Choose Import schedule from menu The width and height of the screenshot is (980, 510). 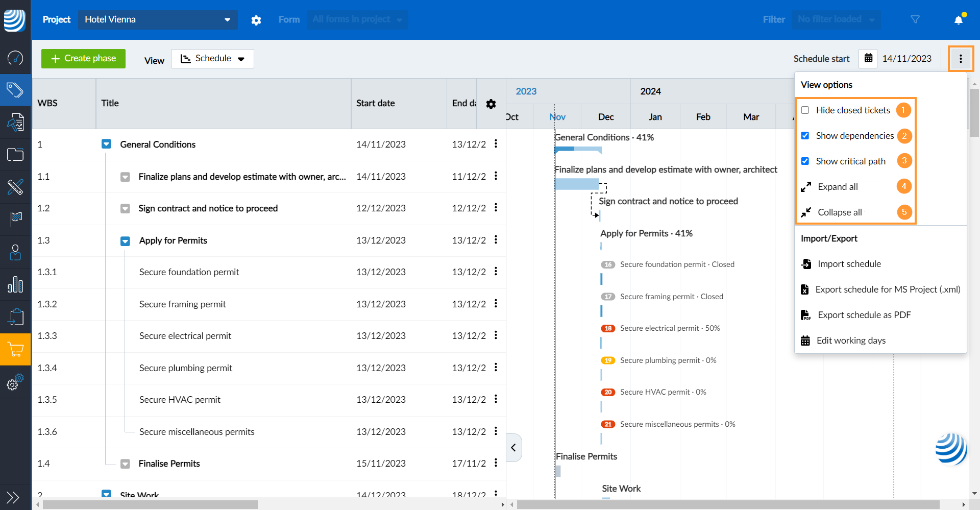coord(849,264)
